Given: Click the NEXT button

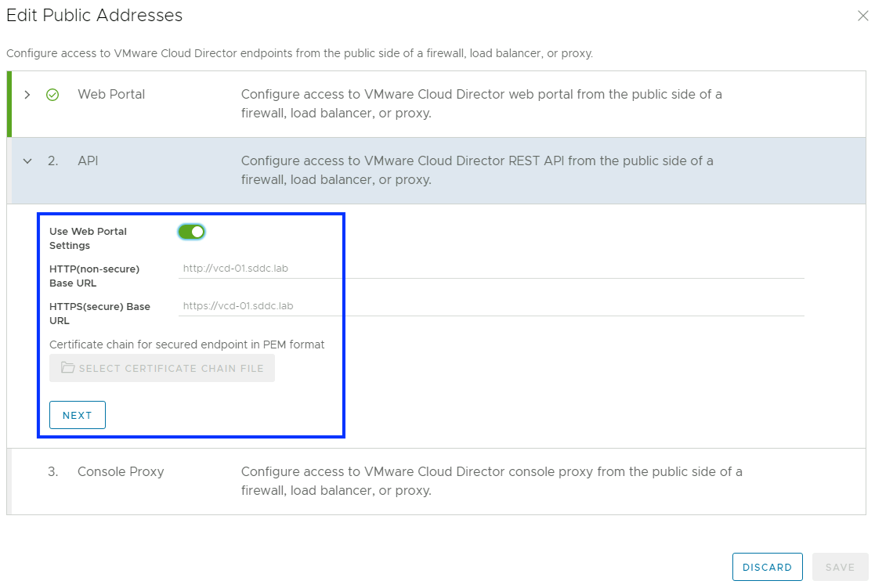Looking at the screenshot, I should click(x=78, y=415).
